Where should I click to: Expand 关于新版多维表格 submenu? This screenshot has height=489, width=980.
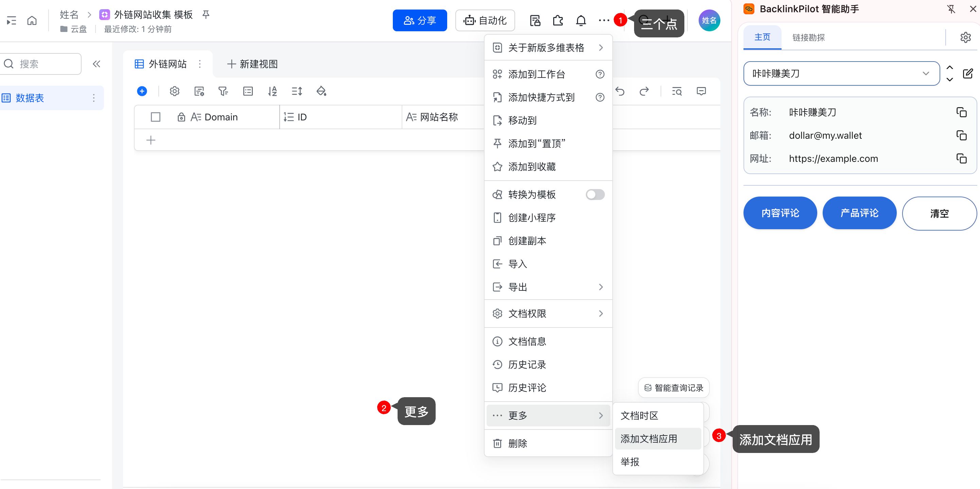tap(548, 48)
